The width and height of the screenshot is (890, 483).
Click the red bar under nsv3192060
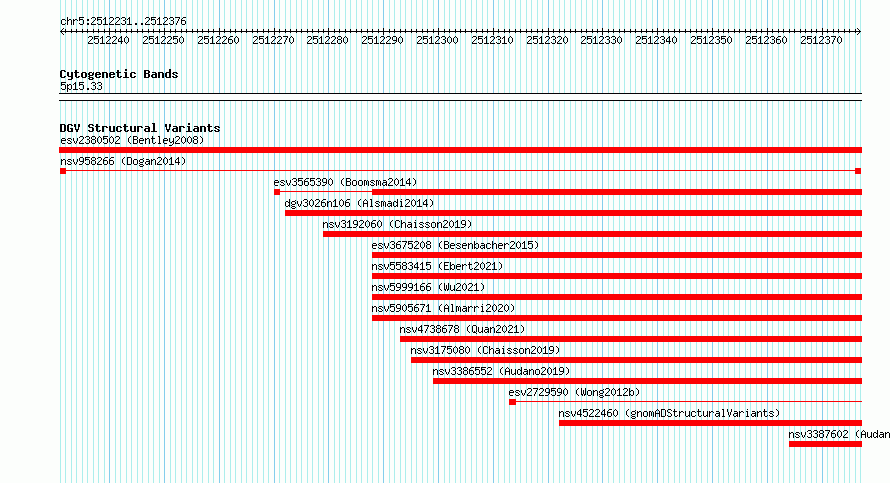click(593, 234)
